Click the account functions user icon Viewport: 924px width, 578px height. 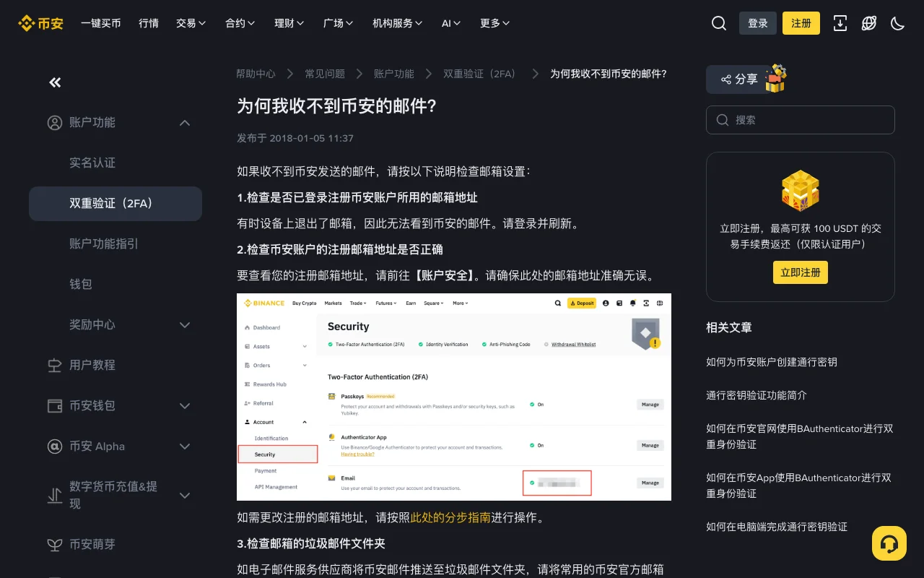(x=55, y=123)
